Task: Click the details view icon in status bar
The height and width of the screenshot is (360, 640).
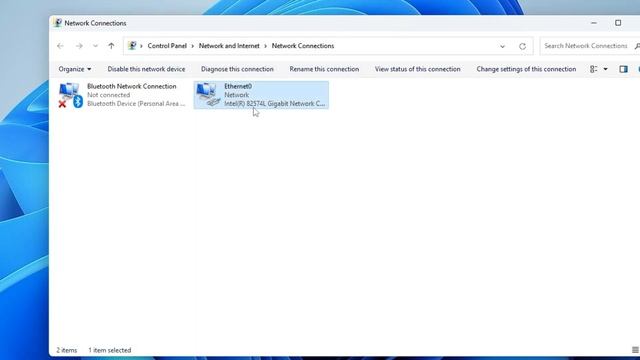Action: pos(635,350)
